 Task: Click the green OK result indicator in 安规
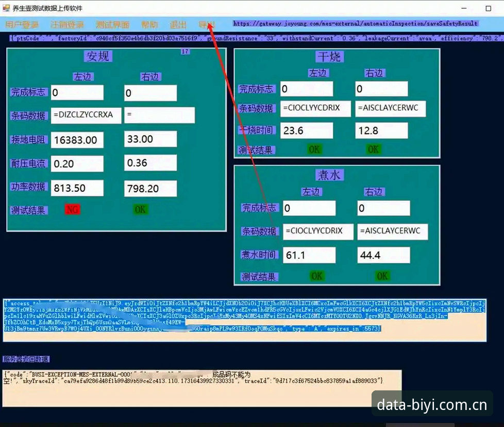point(140,210)
